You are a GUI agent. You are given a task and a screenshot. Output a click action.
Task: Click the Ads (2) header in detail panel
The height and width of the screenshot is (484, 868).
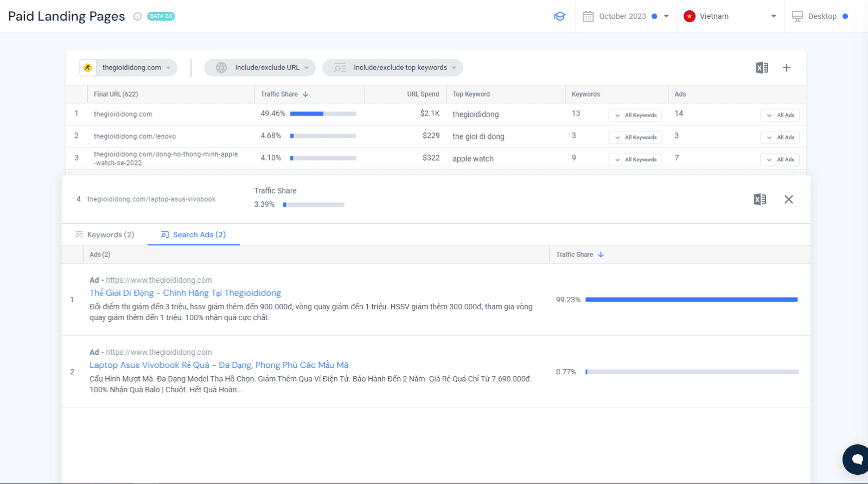[100, 254]
